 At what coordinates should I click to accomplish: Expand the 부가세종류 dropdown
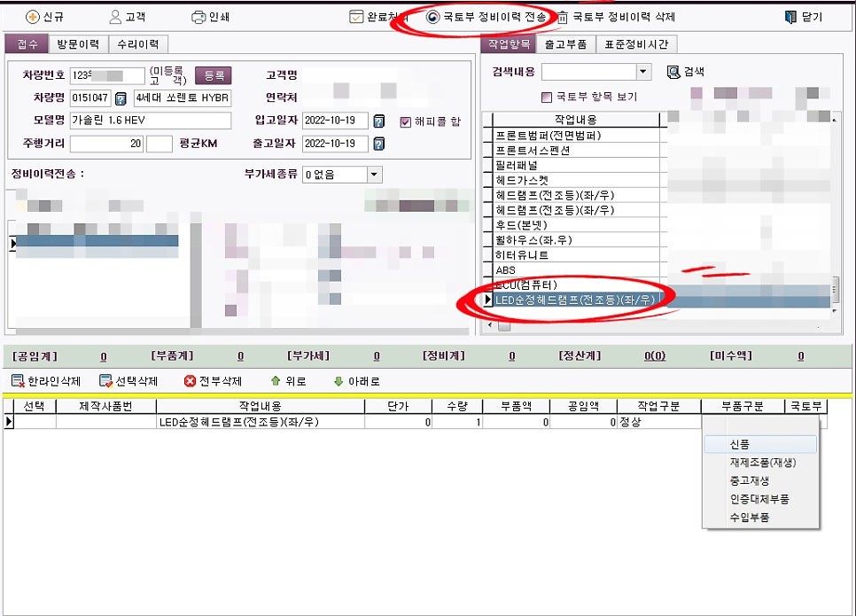[x=374, y=175]
